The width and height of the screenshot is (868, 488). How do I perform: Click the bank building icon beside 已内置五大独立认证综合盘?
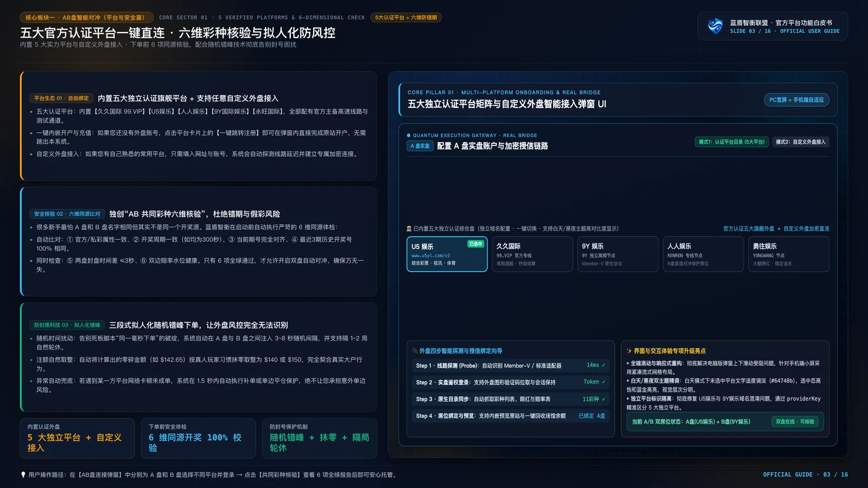tap(409, 229)
